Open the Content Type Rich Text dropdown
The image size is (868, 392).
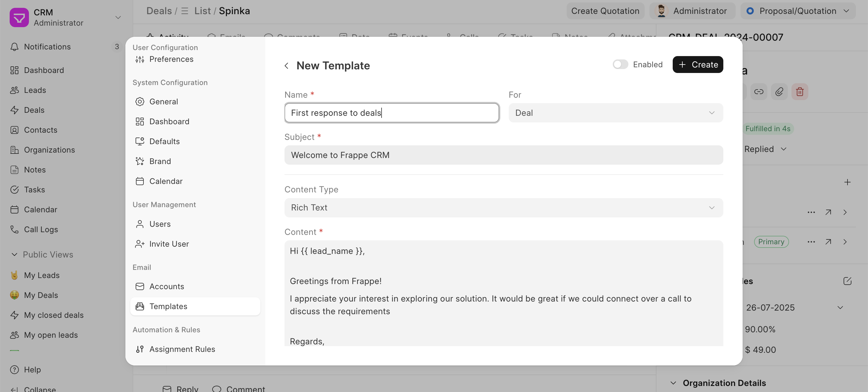coord(503,207)
